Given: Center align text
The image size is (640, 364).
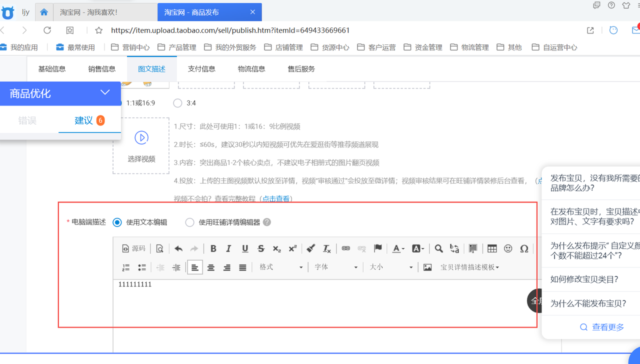Looking at the screenshot, I should tap(211, 267).
